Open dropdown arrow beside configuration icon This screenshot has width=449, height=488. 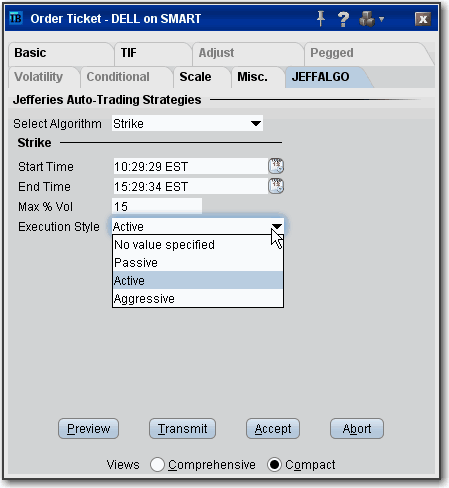[x=381, y=19]
